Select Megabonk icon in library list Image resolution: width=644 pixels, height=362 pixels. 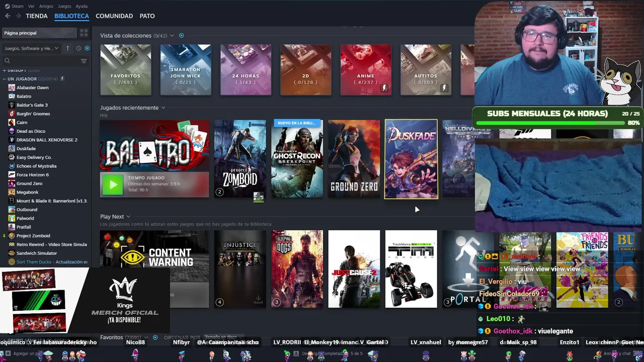(12, 192)
